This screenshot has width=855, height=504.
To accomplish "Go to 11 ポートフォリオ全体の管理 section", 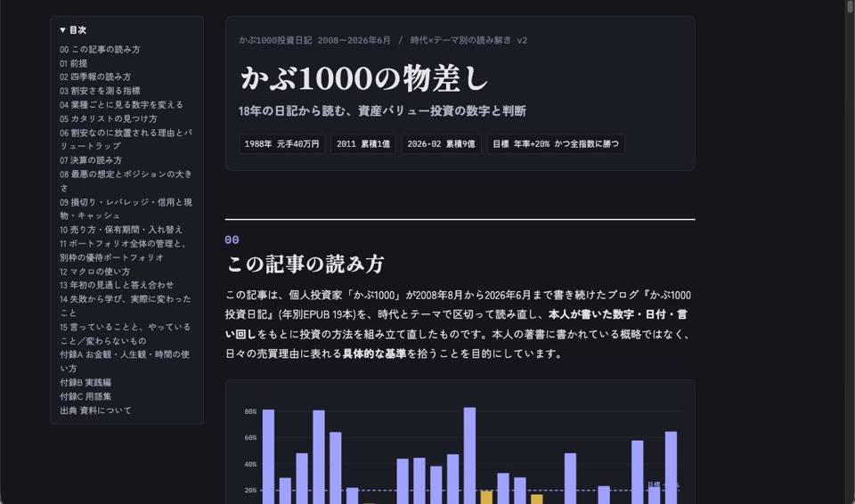I will point(123,250).
